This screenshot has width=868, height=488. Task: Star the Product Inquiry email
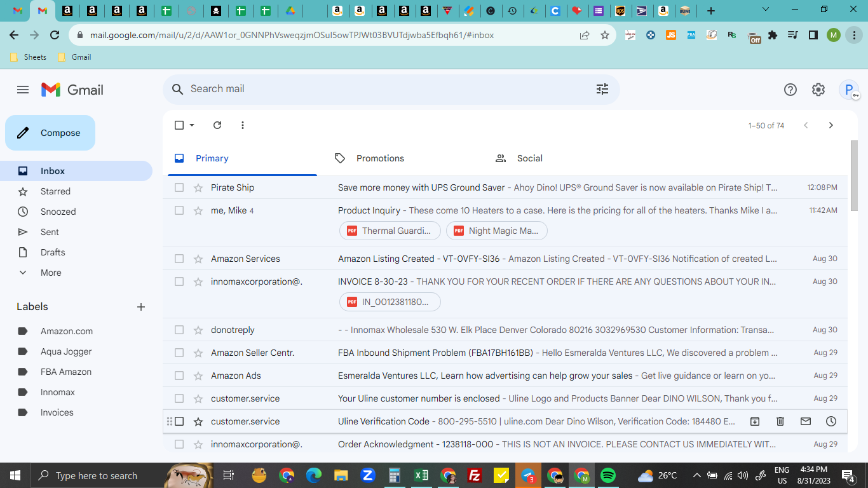(x=198, y=210)
